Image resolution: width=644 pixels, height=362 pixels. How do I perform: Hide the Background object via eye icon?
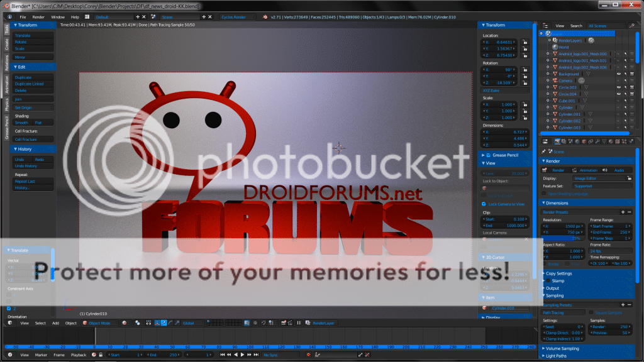click(x=619, y=74)
